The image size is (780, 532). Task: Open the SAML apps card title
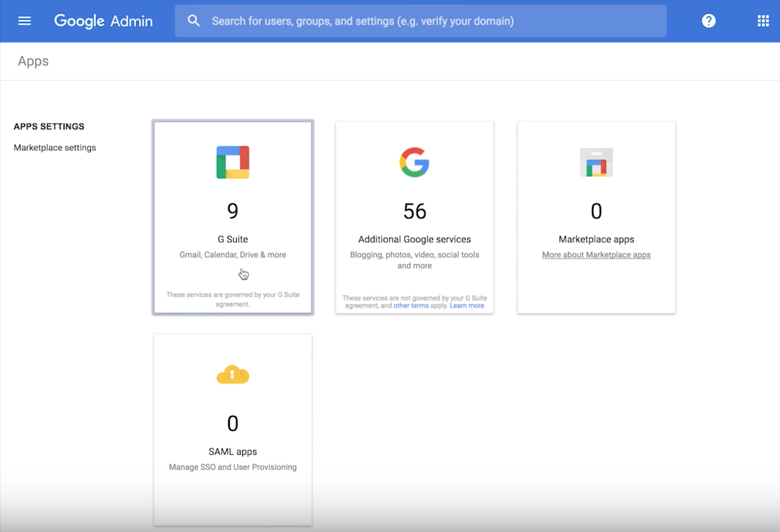point(233,452)
